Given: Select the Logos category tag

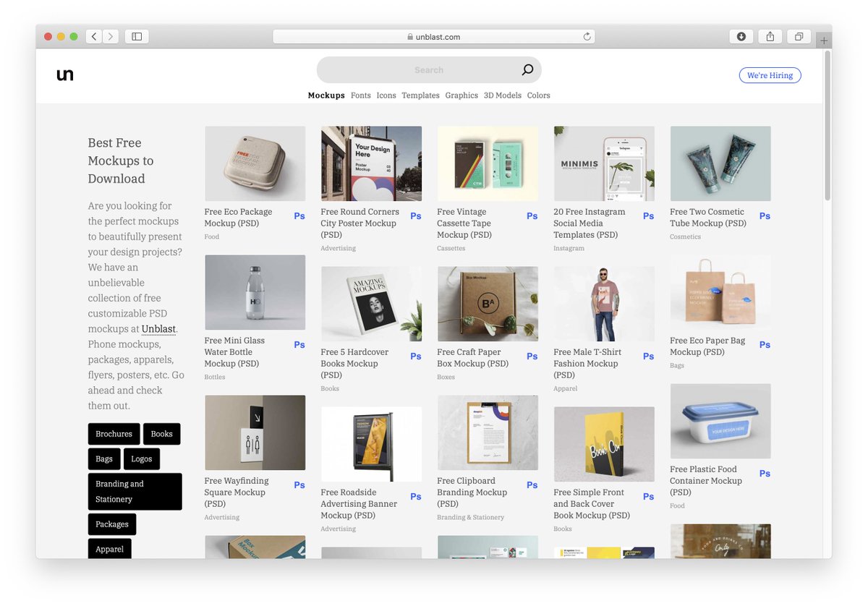Looking at the screenshot, I should click(142, 458).
